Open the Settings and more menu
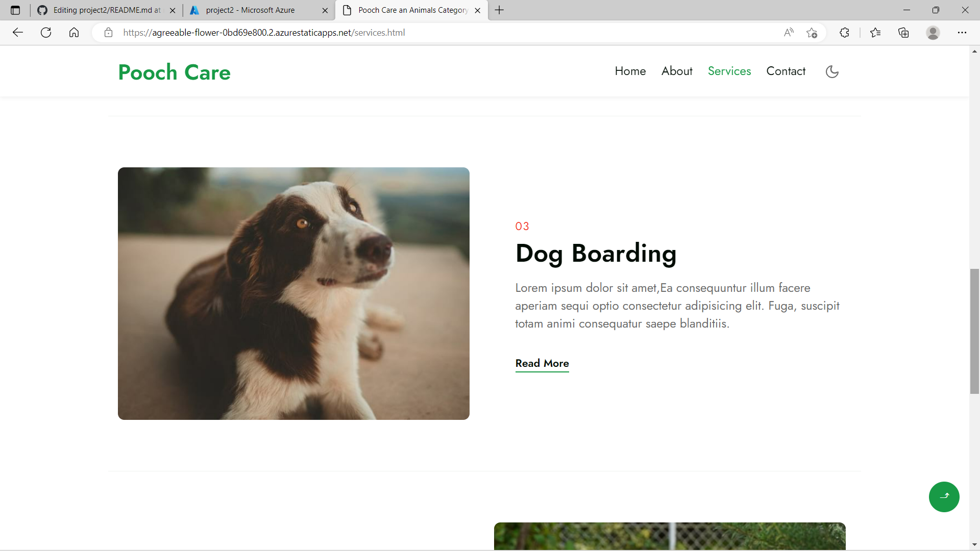Screen dimensions: 980x551 [963, 32]
